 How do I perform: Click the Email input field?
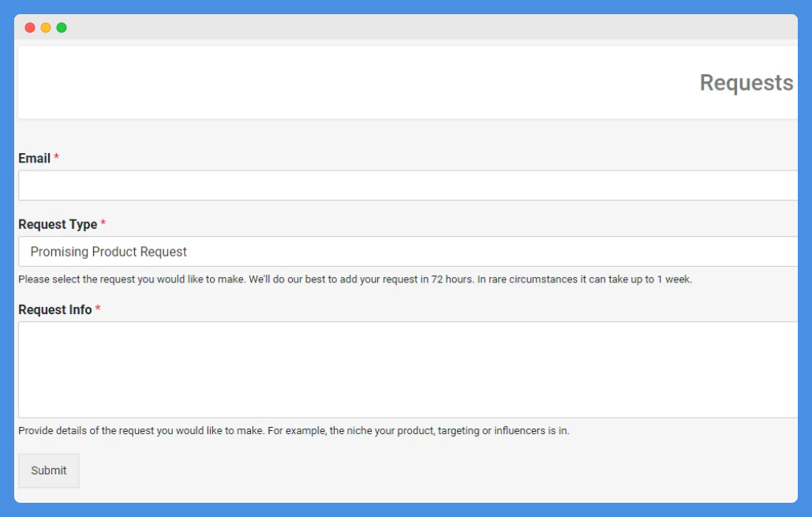click(408, 185)
